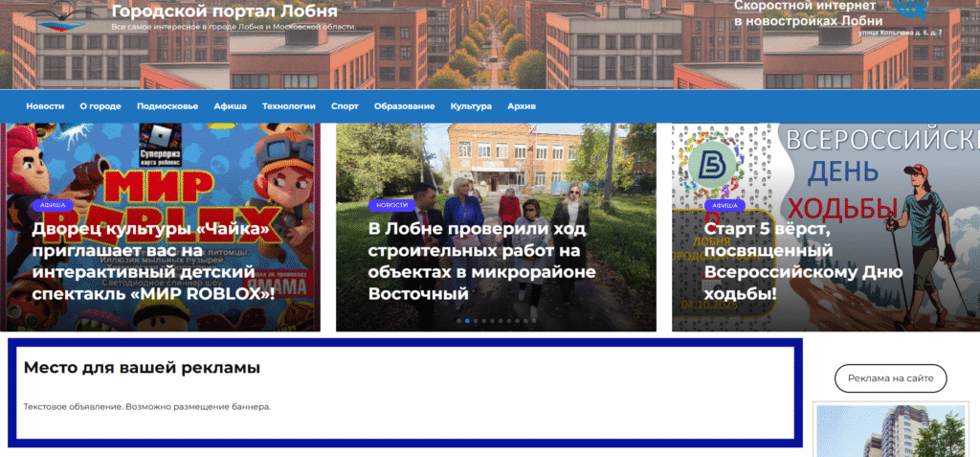
Task: Open the О городе menu section
Action: click(x=100, y=106)
